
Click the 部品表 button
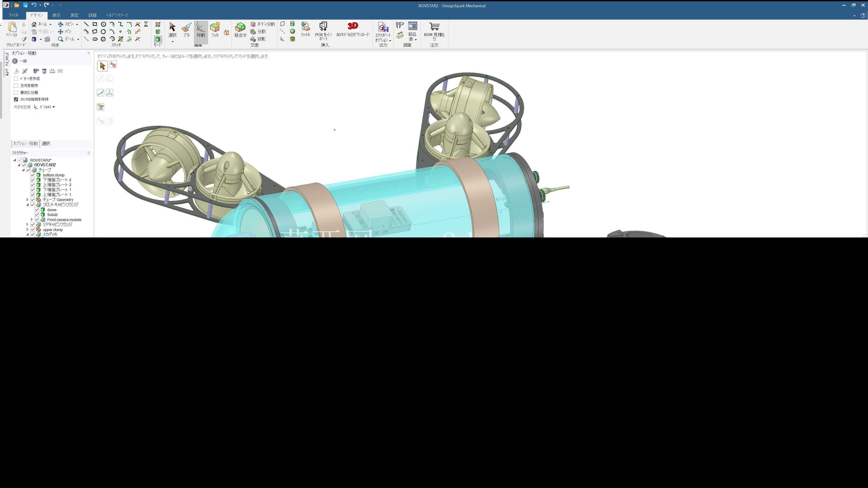click(x=412, y=31)
